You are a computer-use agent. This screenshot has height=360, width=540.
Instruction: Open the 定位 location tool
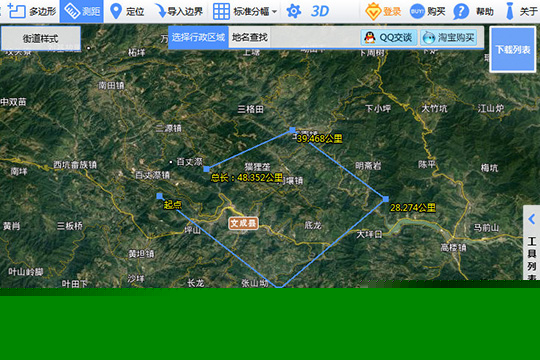click(x=127, y=11)
